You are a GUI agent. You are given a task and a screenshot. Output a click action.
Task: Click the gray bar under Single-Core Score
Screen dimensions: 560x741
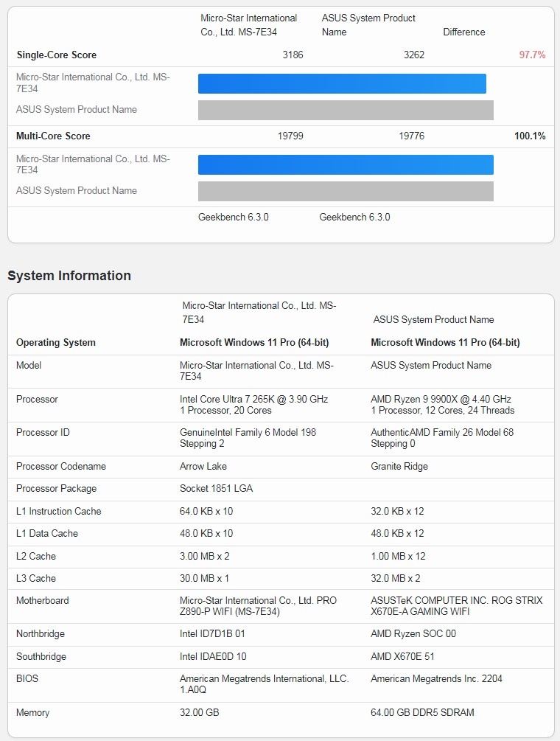(346, 110)
